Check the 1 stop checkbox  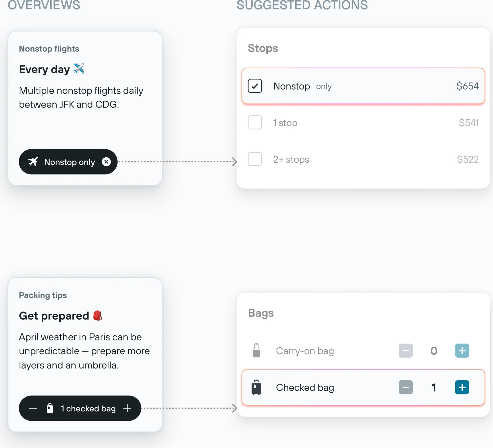[255, 122]
